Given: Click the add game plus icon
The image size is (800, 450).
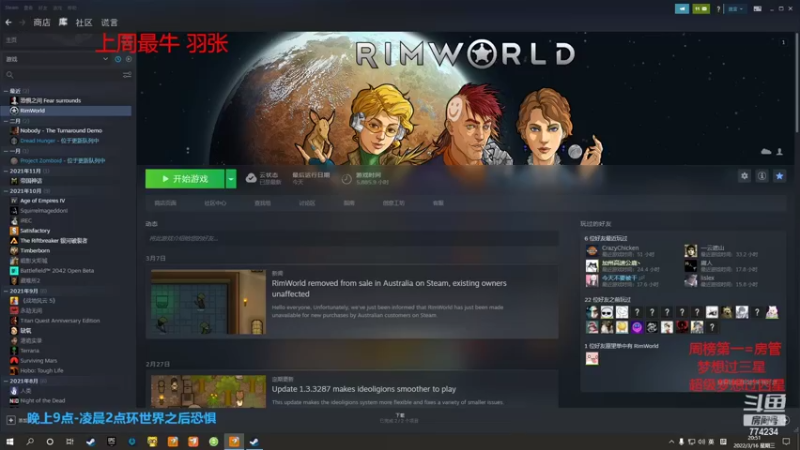Looking at the screenshot, I should [11, 420].
